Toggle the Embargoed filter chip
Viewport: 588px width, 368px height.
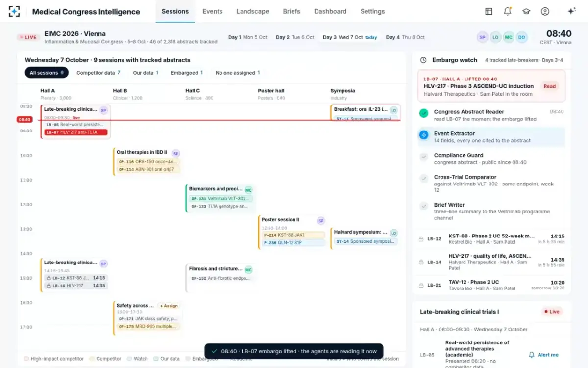(187, 73)
